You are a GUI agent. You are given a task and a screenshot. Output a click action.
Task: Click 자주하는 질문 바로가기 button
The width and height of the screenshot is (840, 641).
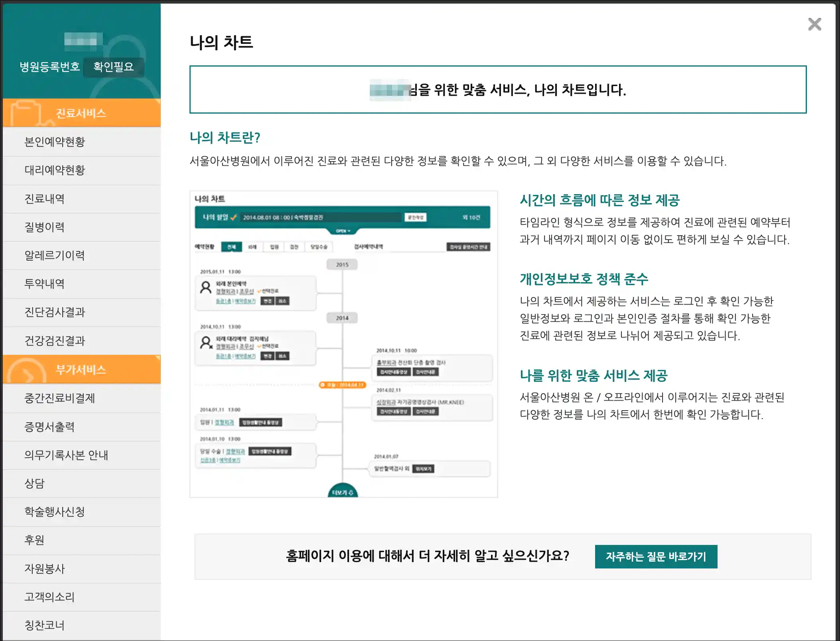coord(656,556)
